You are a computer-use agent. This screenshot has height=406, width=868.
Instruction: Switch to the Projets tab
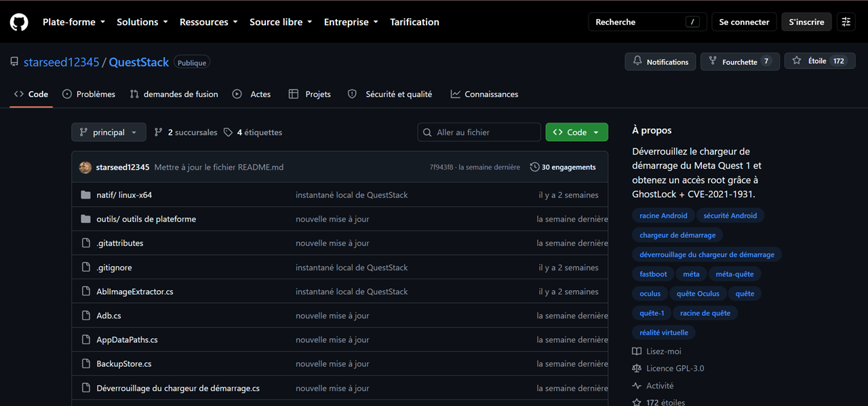[x=310, y=94]
